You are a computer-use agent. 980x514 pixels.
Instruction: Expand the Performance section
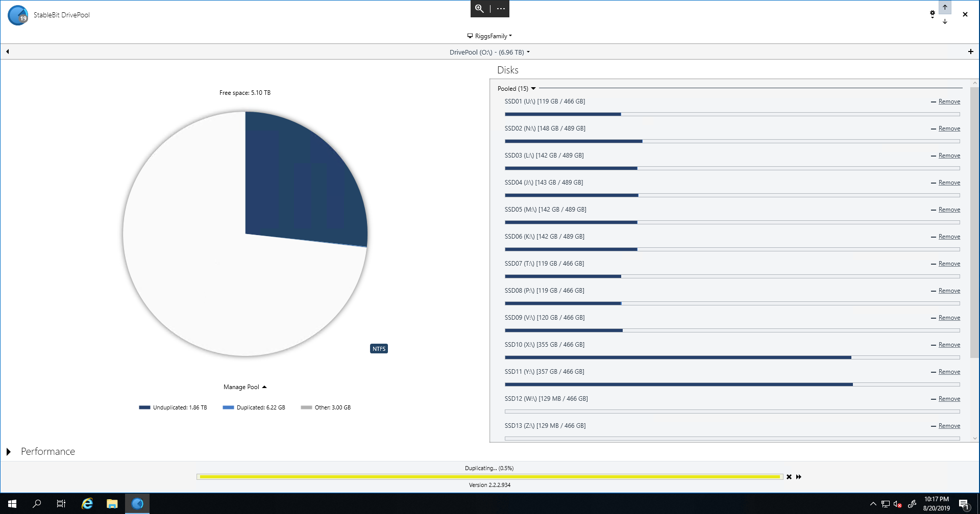9,452
